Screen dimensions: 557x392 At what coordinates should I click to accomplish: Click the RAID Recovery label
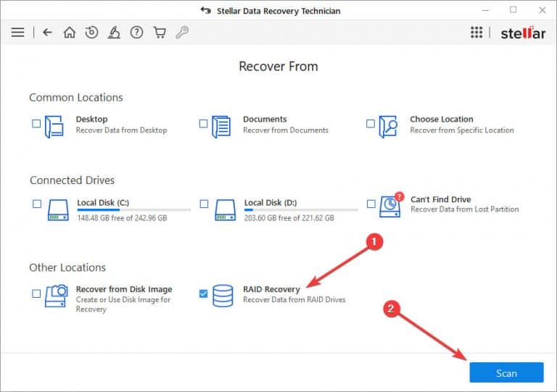click(x=271, y=289)
